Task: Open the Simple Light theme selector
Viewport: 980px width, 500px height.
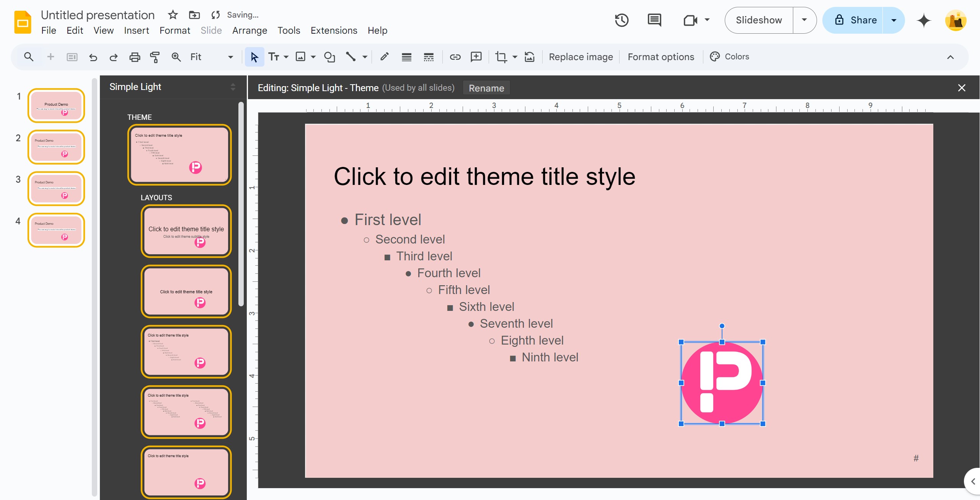Action: [173, 87]
